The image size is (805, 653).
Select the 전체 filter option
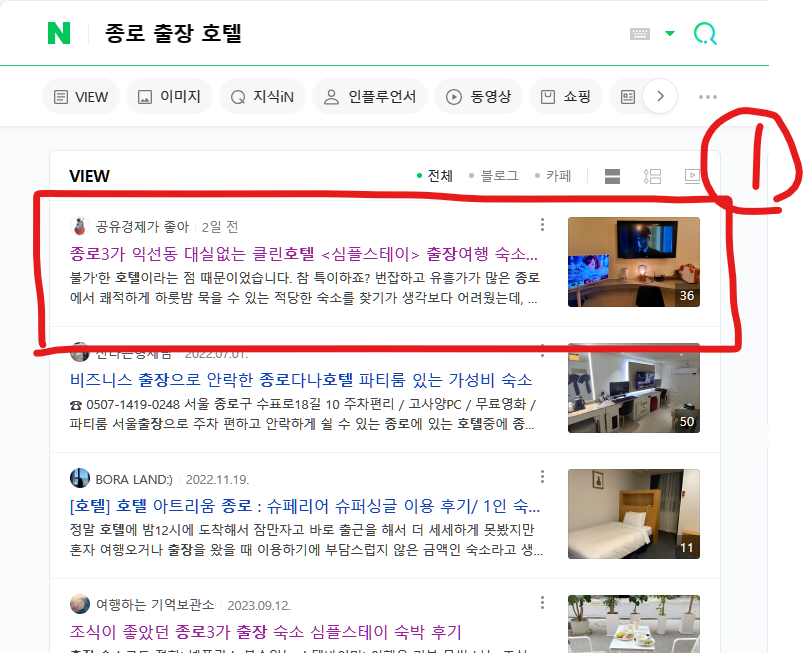[434, 176]
